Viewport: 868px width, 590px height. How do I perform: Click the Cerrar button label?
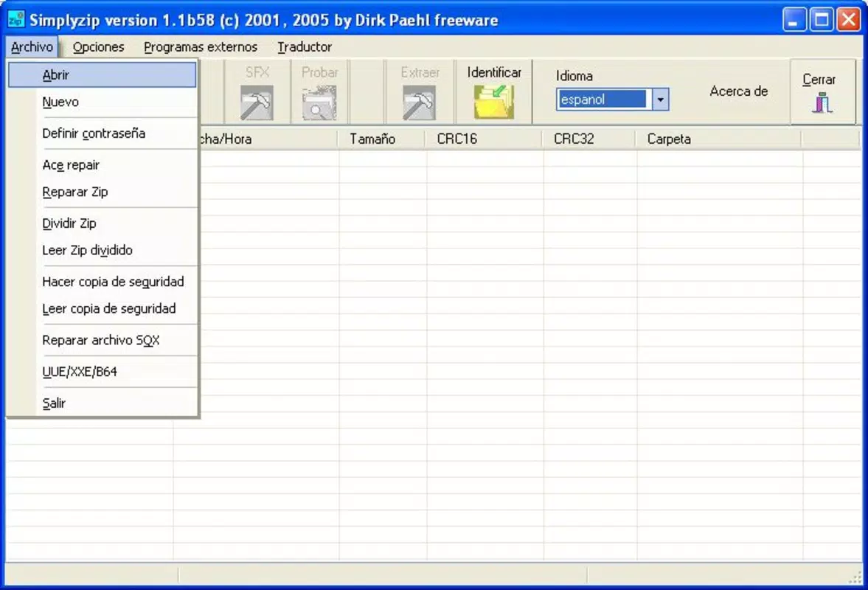coord(819,80)
